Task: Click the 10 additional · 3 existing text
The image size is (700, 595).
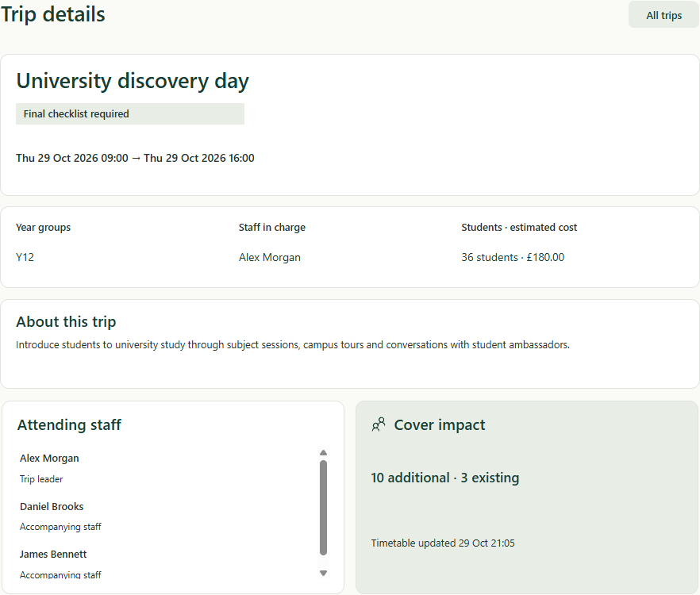Action: [445, 478]
